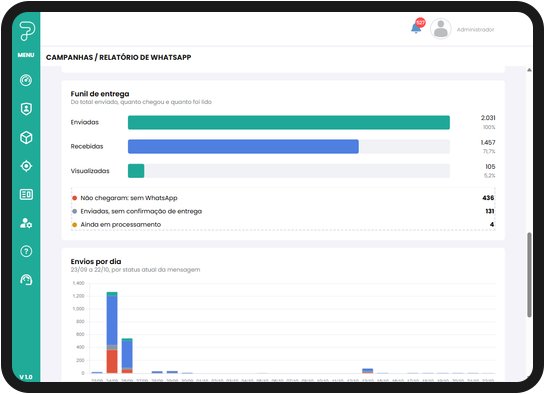Open the user settings gear icon in the sidebar
This screenshot has width=545, height=394.
tap(26, 223)
